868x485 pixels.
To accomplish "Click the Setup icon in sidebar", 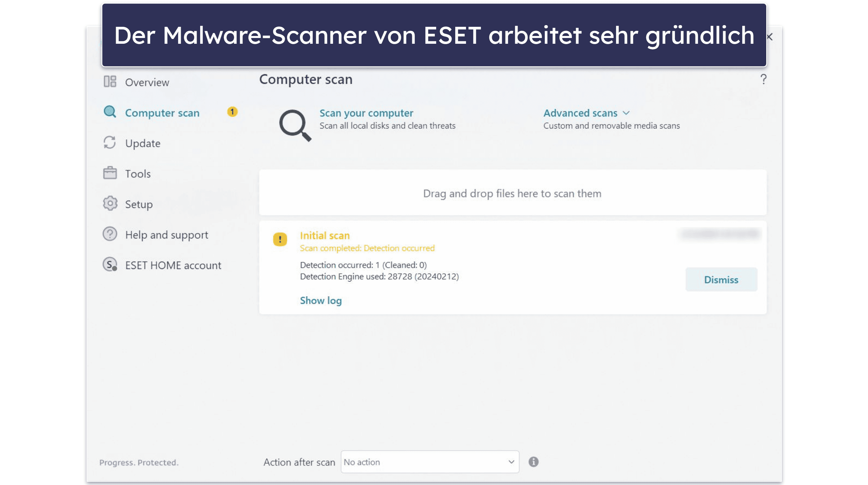I will point(110,204).
